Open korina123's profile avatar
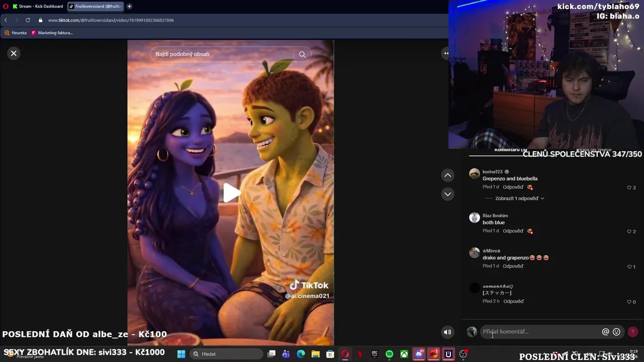The width and height of the screenshot is (644, 362). click(x=474, y=174)
